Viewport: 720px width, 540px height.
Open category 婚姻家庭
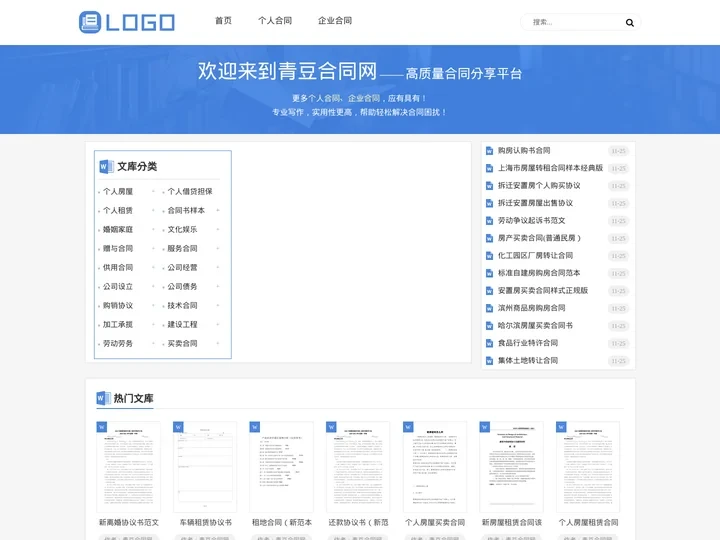click(118, 230)
